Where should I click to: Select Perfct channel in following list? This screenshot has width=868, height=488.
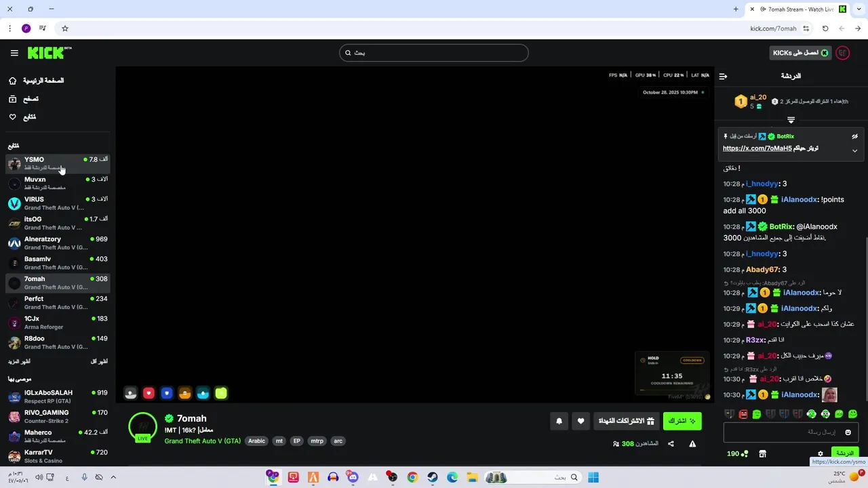[x=58, y=302]
